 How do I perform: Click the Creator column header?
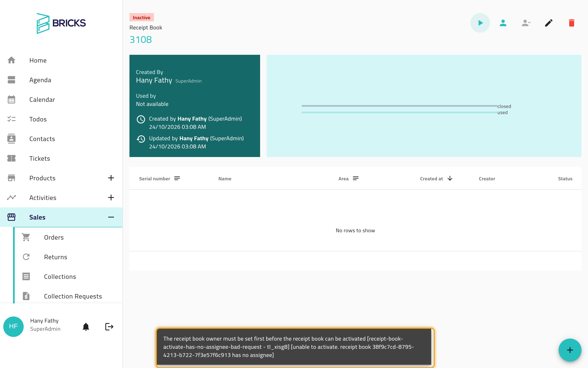[x=487, y=179]
